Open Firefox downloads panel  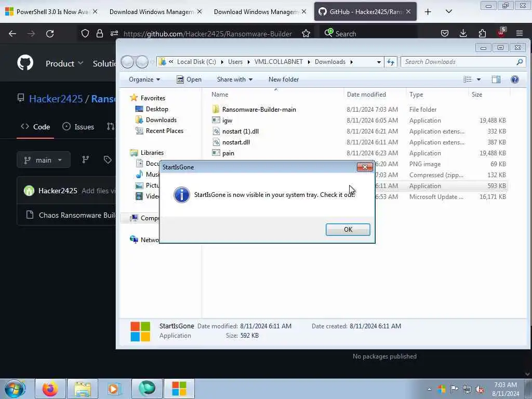point(463,34)
